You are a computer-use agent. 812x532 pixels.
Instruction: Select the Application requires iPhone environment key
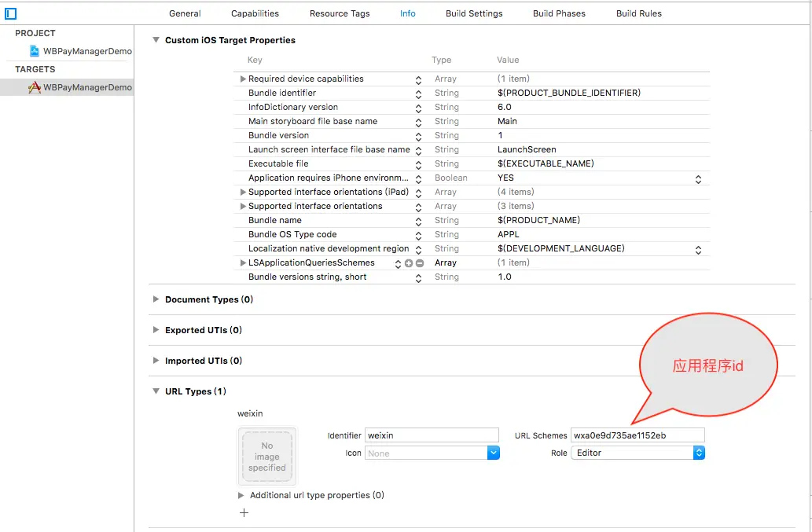pos(329,178)
